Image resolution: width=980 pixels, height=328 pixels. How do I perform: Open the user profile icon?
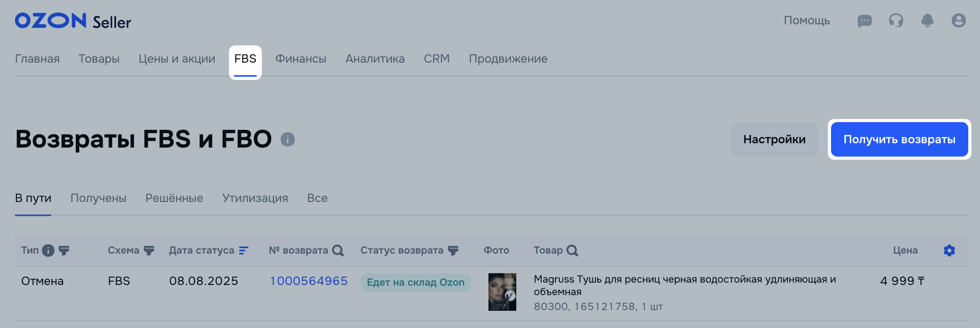coord(958,20)
